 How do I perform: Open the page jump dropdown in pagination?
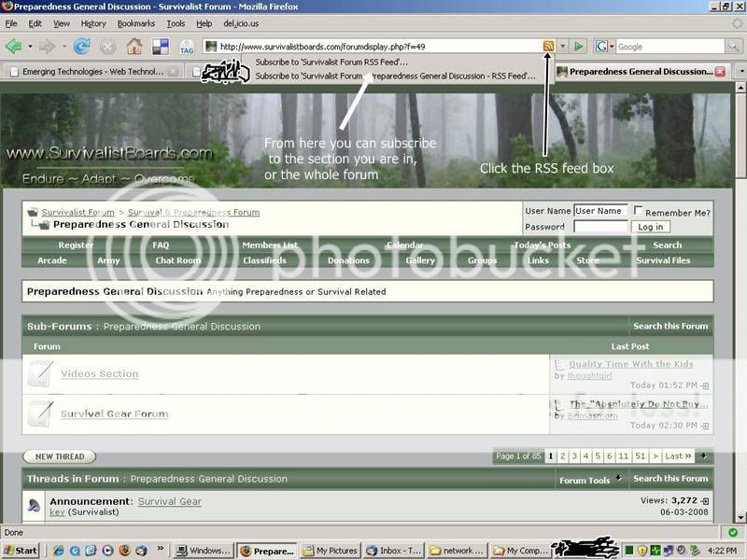pyautogui.click(x=703, y=456)
